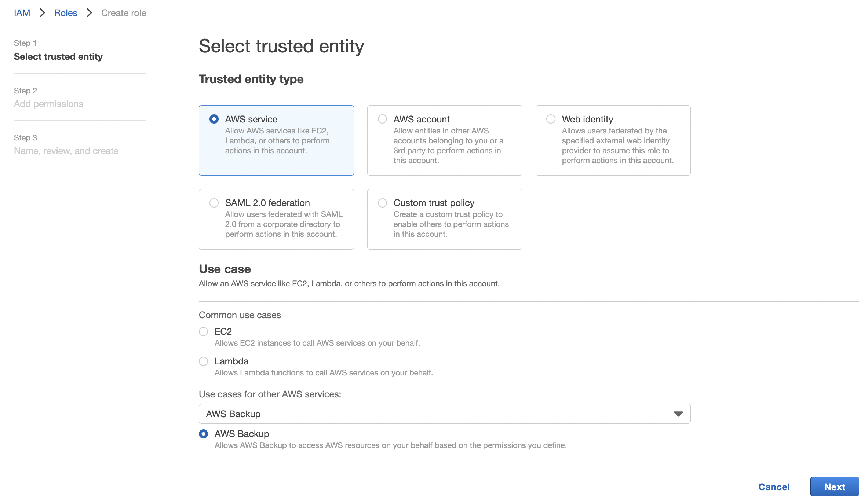Pick the Lambda common use case

pyautogui.click(x=203, y=361)
